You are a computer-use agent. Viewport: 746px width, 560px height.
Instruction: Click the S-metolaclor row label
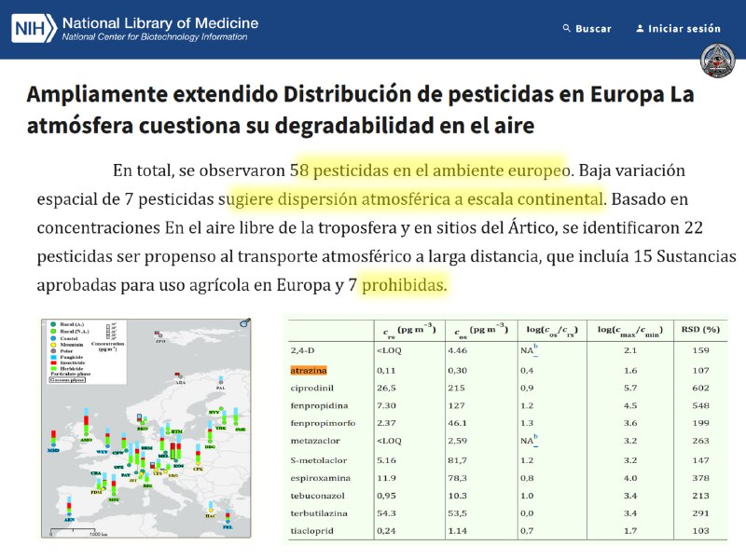(320, 460)
